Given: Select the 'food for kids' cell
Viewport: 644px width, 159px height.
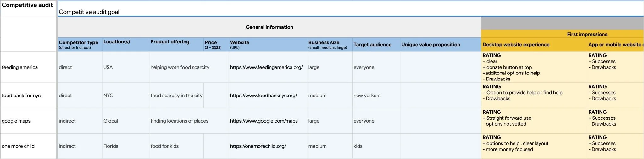Looking at the screenshot, I should coord(176,146).
